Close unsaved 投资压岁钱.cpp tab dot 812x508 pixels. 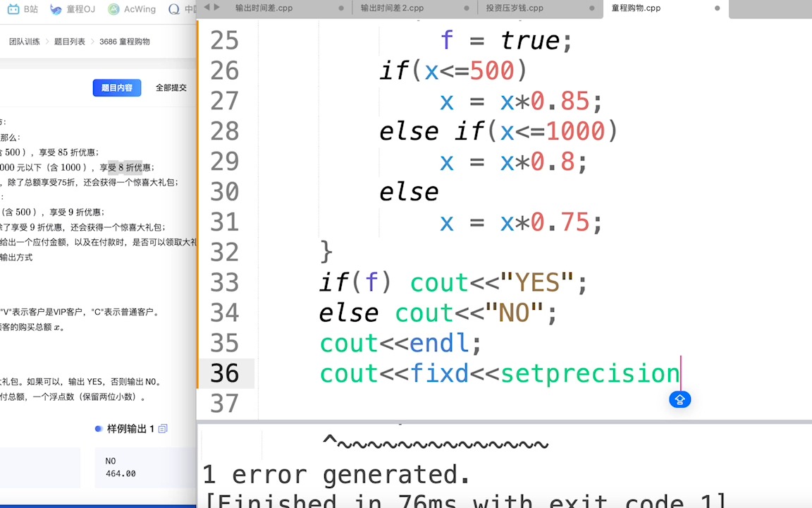pyautogui.click(x=592, y=8)
